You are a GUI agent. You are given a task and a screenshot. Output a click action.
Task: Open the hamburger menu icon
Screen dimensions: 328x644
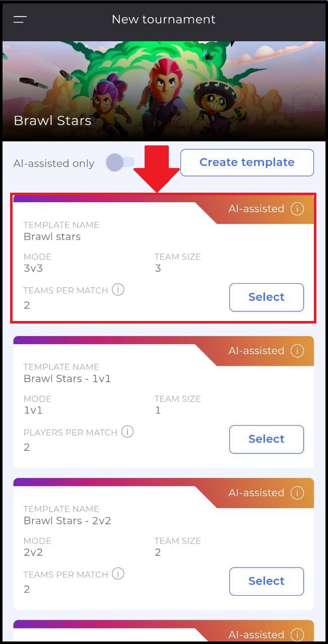[20, 20]
